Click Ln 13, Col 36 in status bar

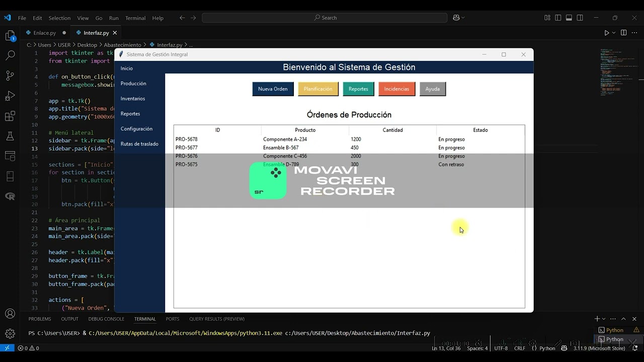click(446, 348)
